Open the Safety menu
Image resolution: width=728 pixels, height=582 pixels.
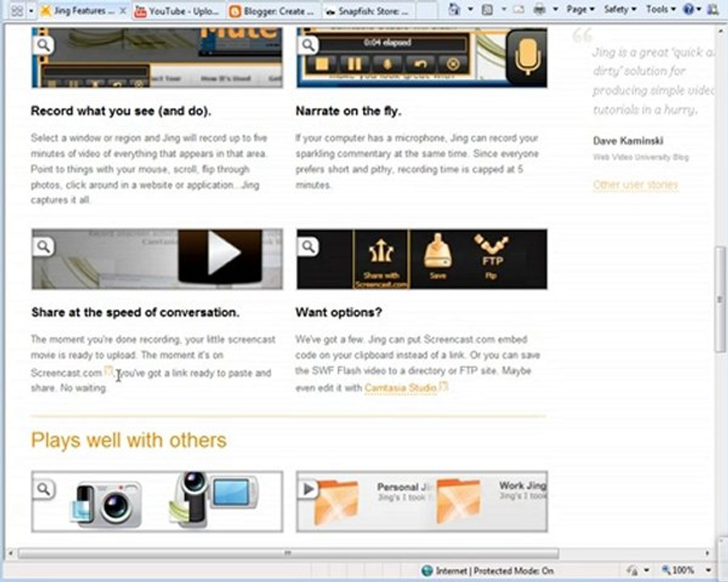coord(620,9)
